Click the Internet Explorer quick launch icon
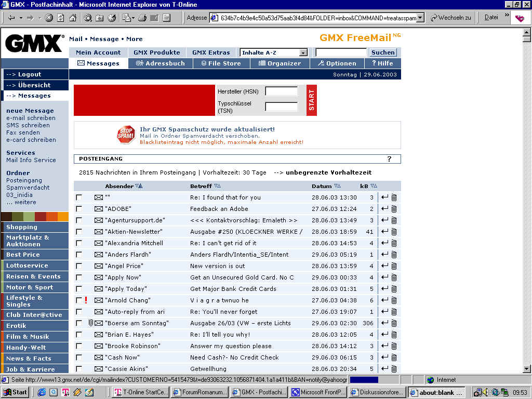This screenshot has height=399, width=532. click(42, 392)
